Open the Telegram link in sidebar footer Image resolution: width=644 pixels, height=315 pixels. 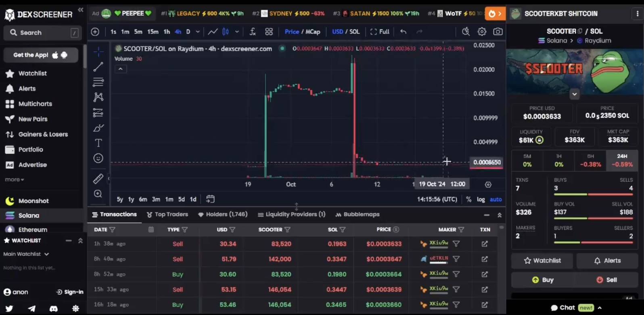tap(31, 309)
